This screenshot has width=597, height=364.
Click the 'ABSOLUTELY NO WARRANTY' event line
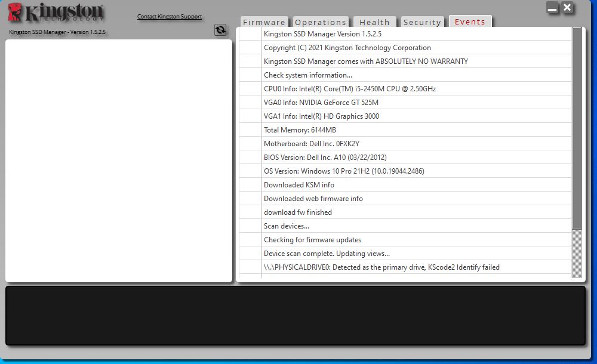(x=405, y=61)
